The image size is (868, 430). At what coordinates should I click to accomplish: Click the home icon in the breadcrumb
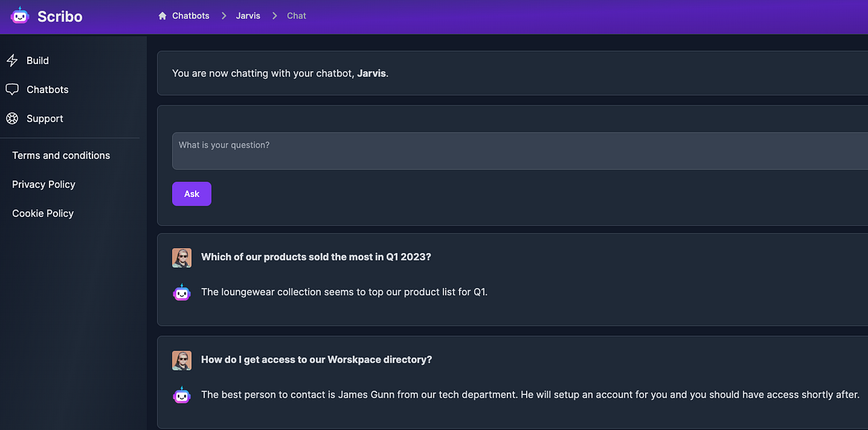click(163, 16)
